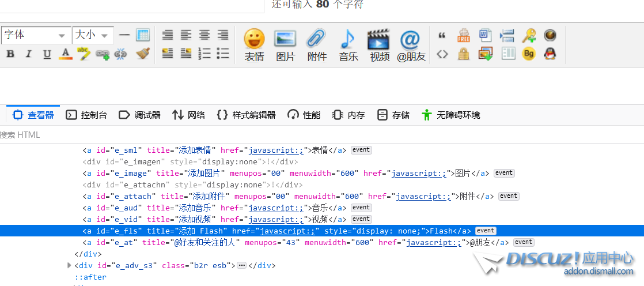This screenshot has width=644, height=286.
Task: Expand the e_adv_s3 div node
Action: pyautogui.click(x=69, y=265)
